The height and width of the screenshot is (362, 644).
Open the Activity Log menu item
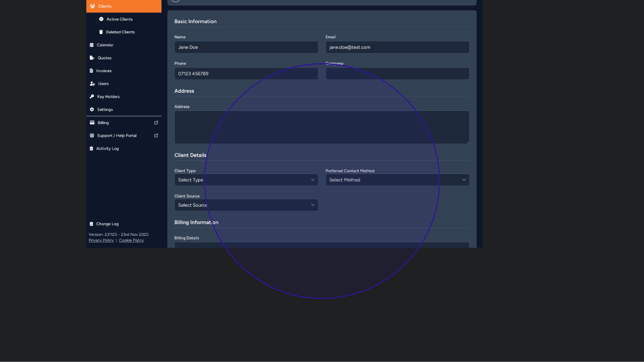107,148
